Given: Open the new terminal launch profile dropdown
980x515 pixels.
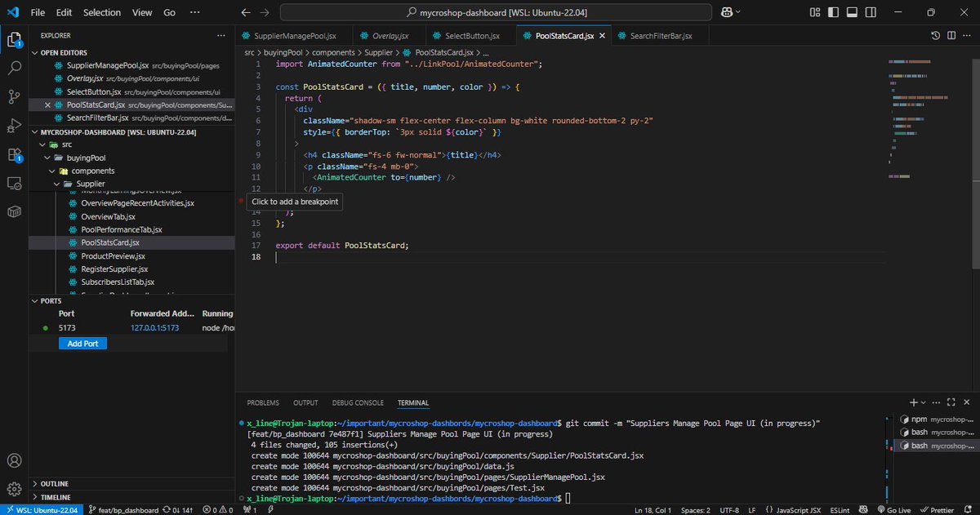Looking at the screenshot, I should click(924, 402).
